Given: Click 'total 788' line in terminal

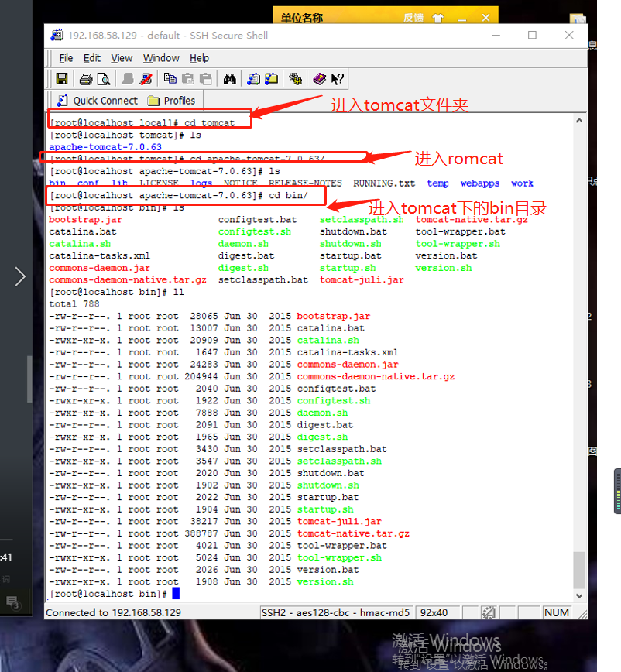Looking at the screenshot, I should pyautogui.click(x=74, y=304).
